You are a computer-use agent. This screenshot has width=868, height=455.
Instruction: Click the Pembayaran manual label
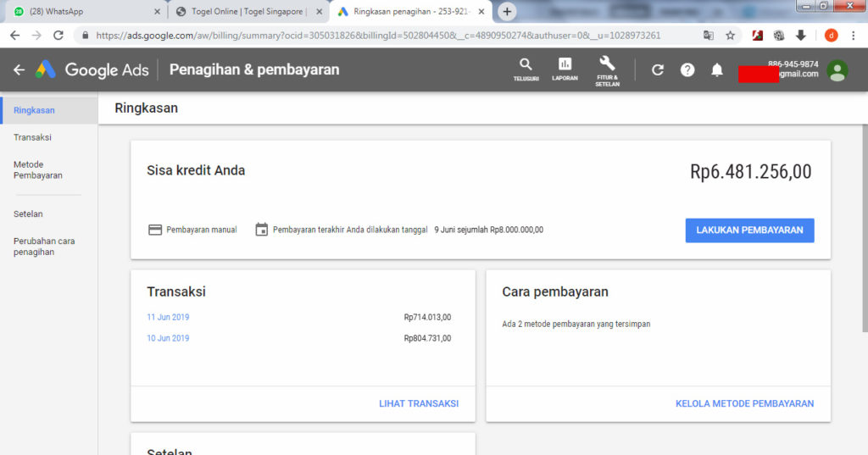202,230
